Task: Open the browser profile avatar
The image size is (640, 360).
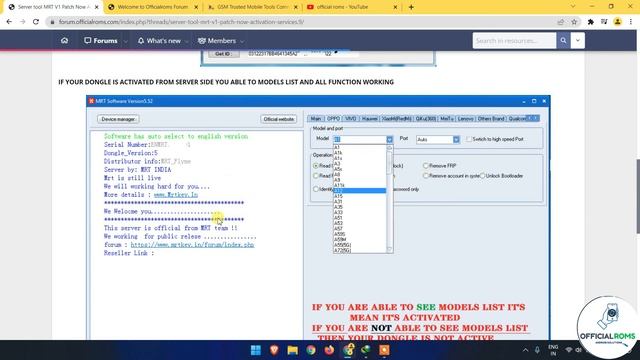Action: (x=618, y=22)
